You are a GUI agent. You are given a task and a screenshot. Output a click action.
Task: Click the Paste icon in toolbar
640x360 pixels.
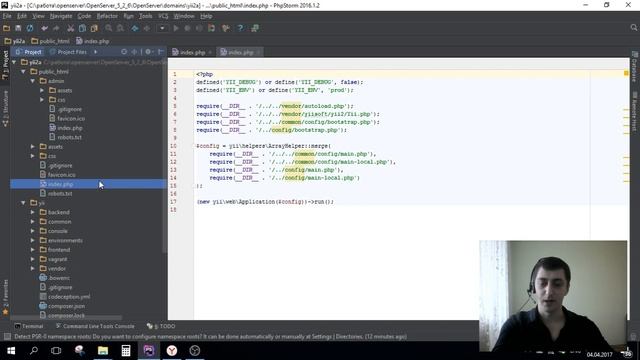point(94,28)
